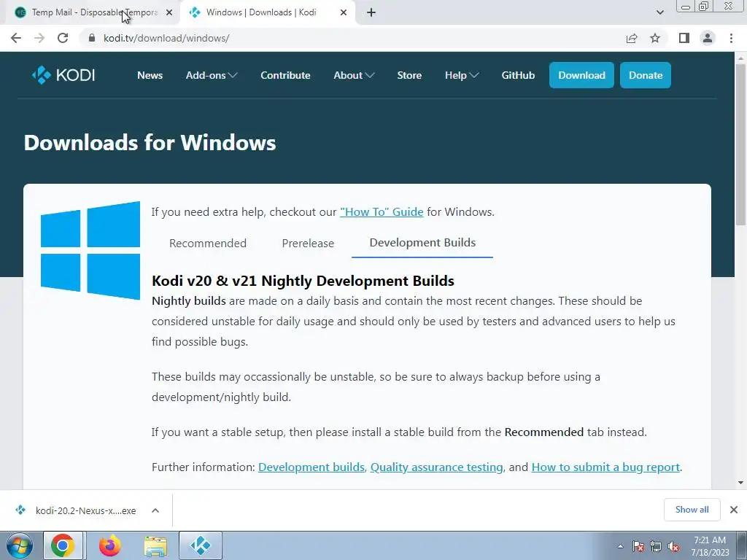Open the "How To" Guide link
The height and width of the screenshot is (560, 747).
[382, 212]
